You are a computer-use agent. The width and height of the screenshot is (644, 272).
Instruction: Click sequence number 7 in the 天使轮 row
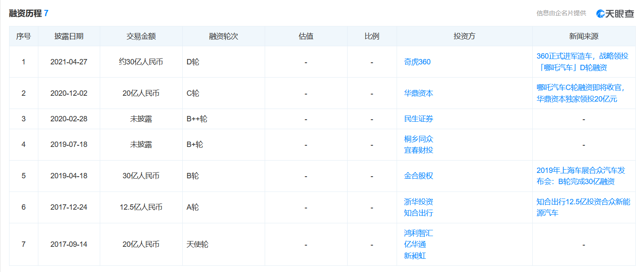coord(24,244)
